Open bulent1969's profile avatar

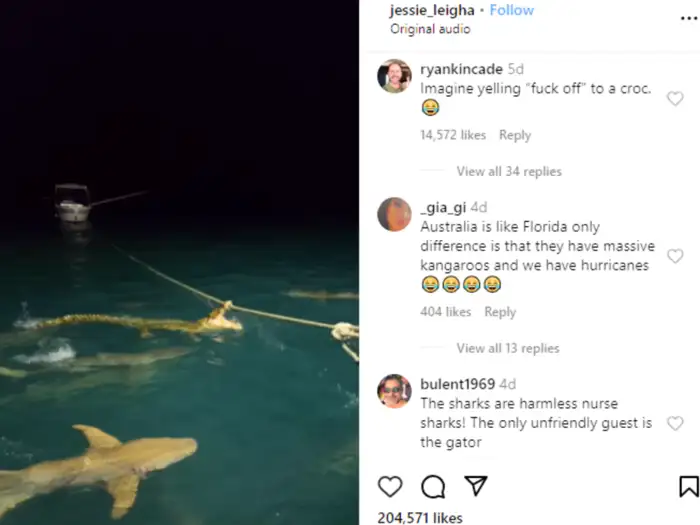(x=394, y=390)
